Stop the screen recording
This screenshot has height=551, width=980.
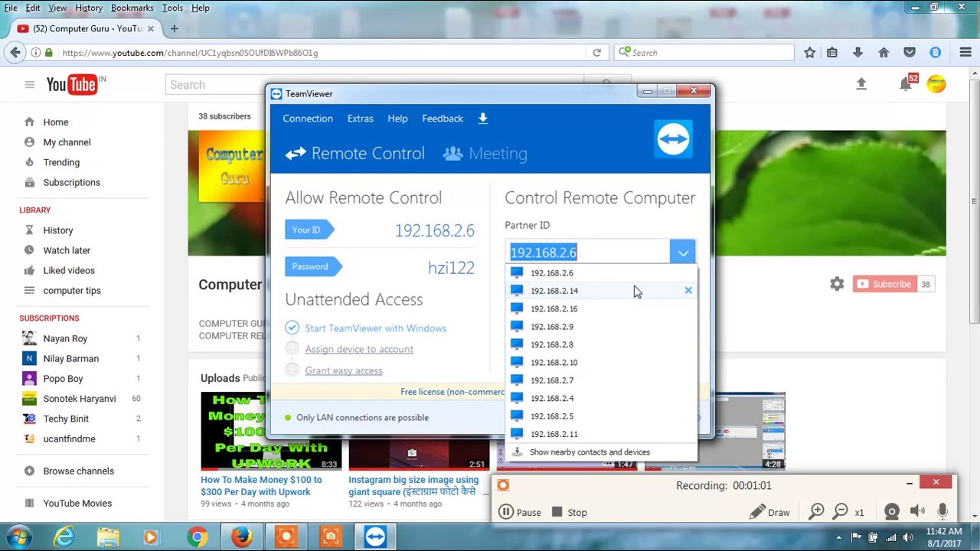pyautogui.click(x=569, y=512)
